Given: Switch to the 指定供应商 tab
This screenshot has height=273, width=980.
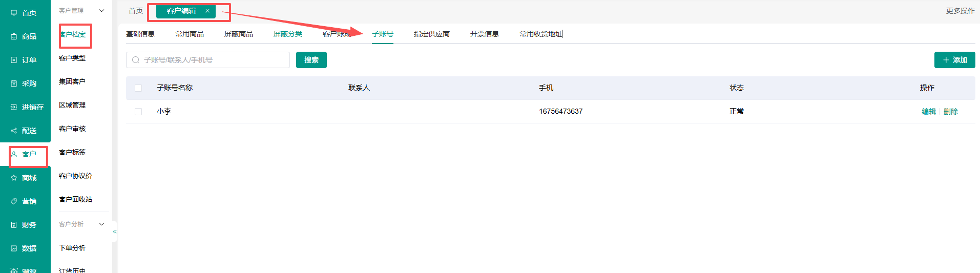Looking at the screenshot, I should click(432, 34).
